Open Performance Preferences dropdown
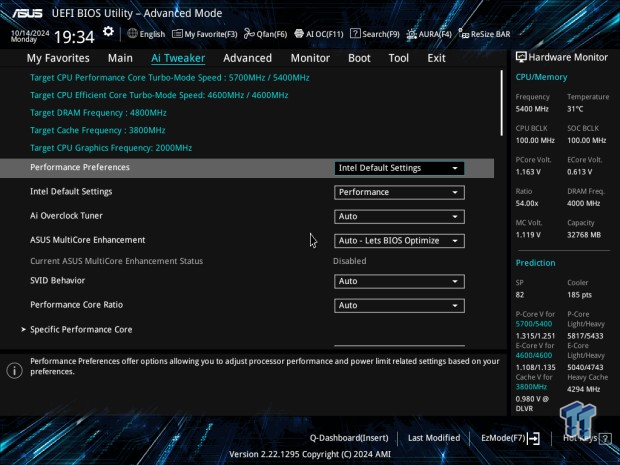This screenshot has width=620, height=465. tap(398, 168)
